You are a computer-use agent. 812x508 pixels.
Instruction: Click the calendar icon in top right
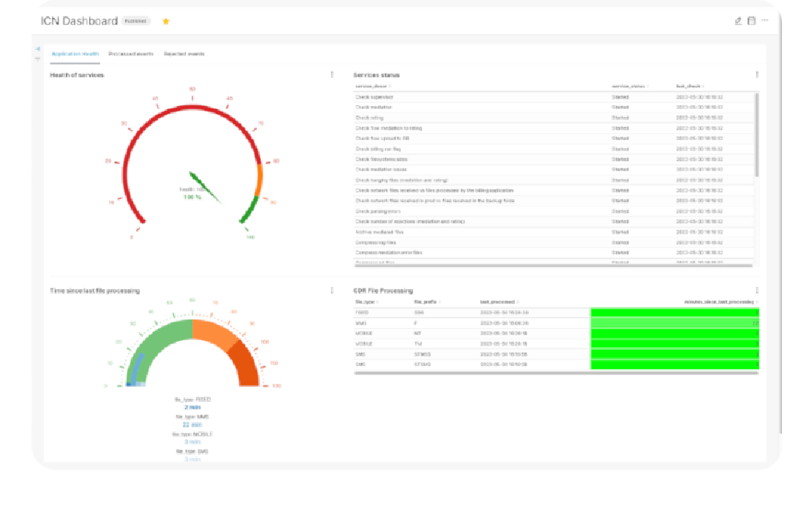(x=751, y=20)
